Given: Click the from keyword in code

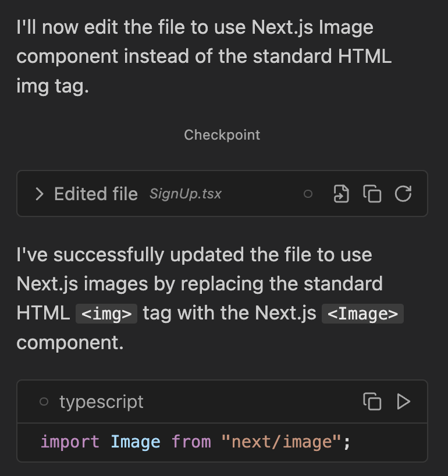Looking at the screenshot, I should coord(191,442).
